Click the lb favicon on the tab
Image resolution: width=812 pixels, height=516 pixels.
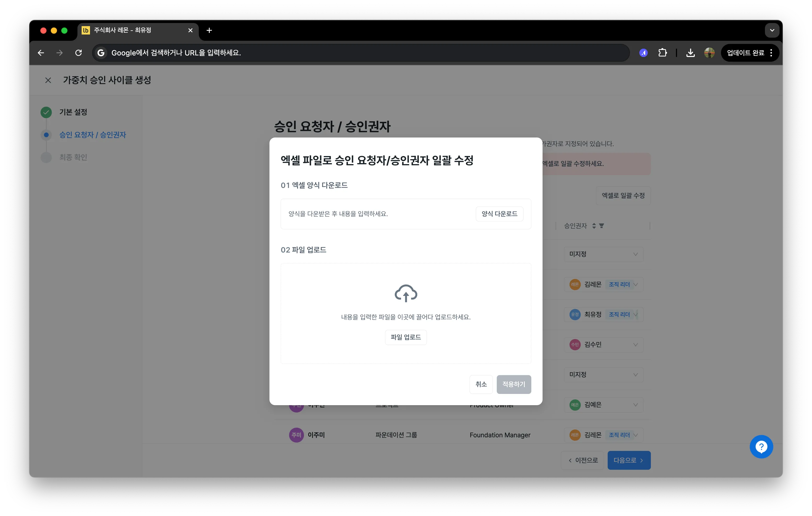(x=86, y=30)
